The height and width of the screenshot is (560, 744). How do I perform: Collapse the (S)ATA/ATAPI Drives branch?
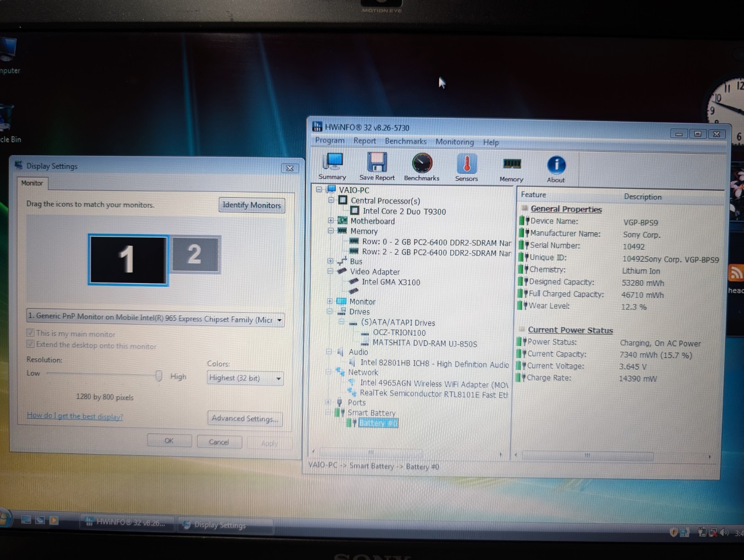[341, 322]
